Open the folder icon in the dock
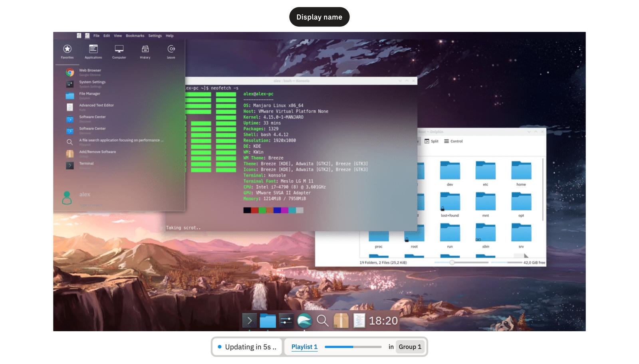The width and height of the screenshot is (639, 364). click(x=268, y=320)
